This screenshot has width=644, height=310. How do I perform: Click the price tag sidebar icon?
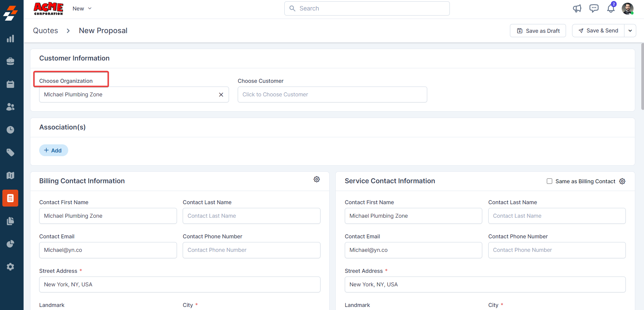[10, 152]
